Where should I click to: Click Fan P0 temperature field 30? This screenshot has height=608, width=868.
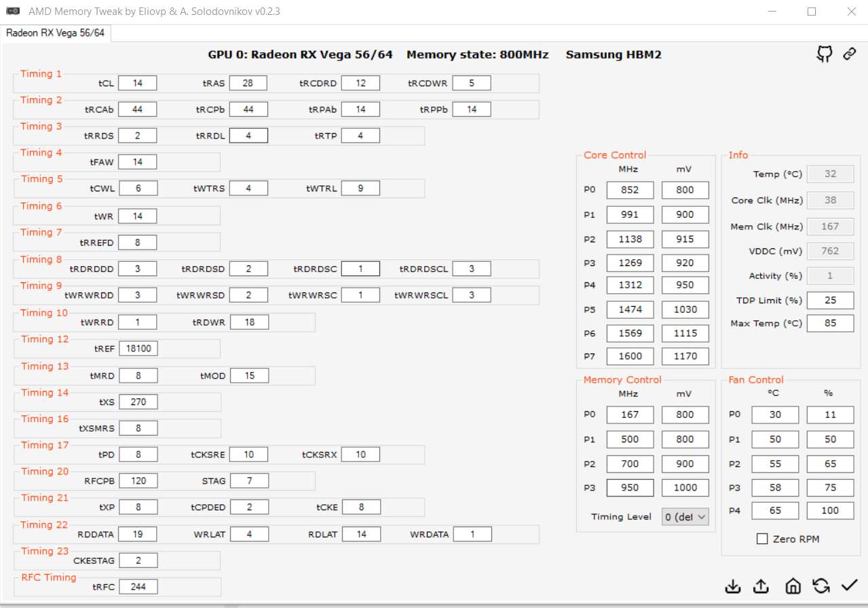click(x=775, y=415)
